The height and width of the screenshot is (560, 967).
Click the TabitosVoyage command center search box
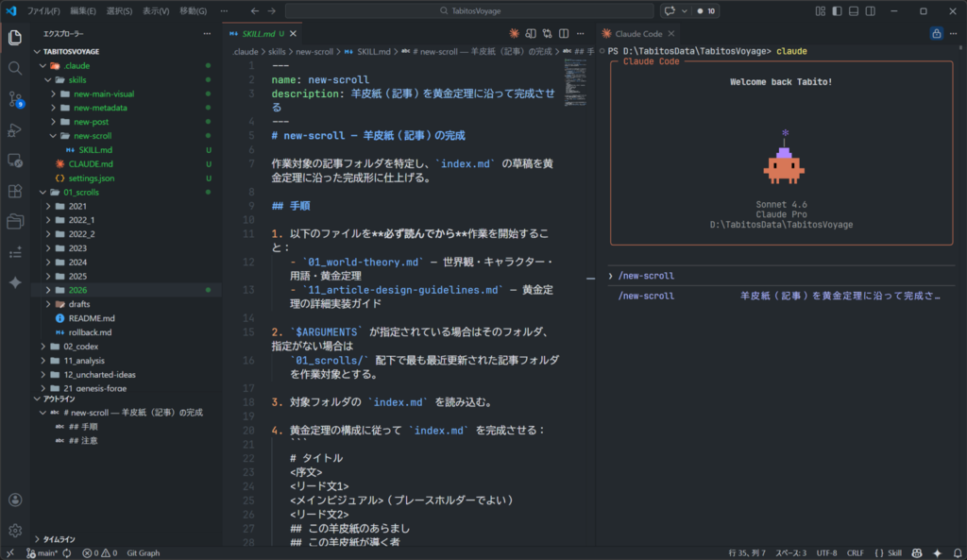[x=469, y=11]
